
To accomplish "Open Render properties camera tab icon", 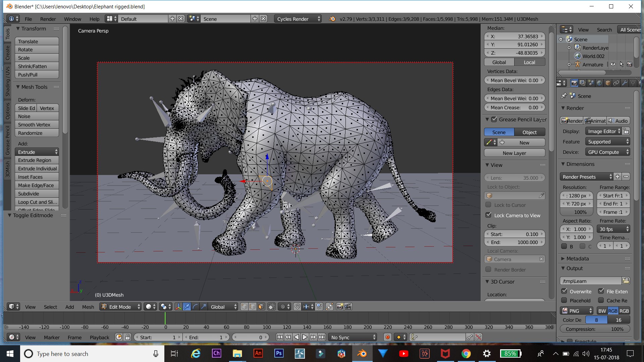I will 574,83.
